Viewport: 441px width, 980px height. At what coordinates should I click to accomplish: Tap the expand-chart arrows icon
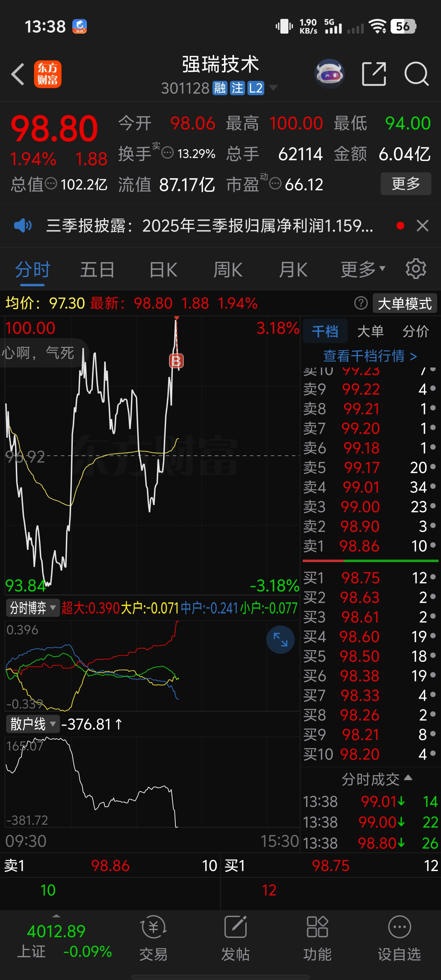pyautogui.click(x=280, y=639)
